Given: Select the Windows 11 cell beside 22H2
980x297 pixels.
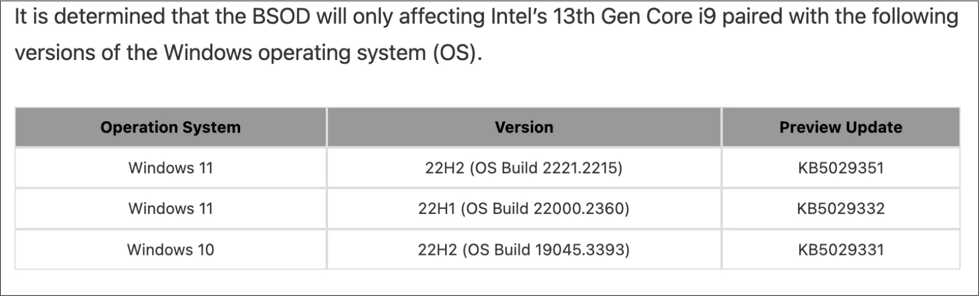Looking at the screenshot, I should tap(171, 168).
